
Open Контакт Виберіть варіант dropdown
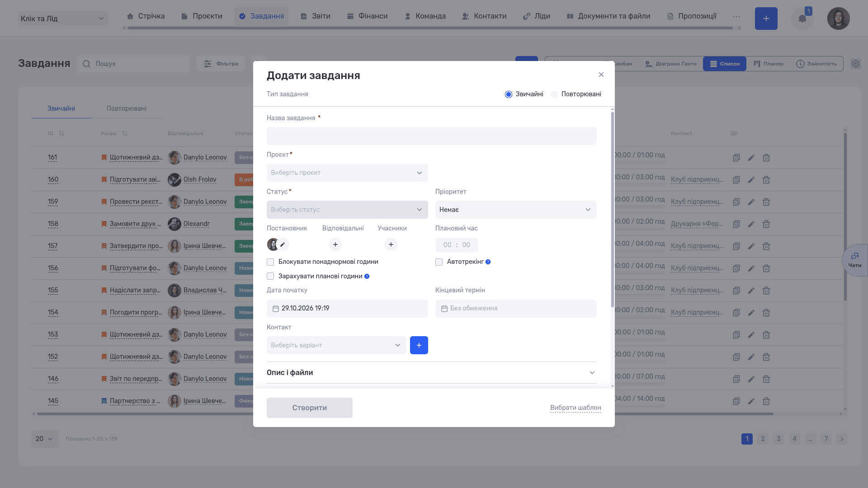(336, 345)
